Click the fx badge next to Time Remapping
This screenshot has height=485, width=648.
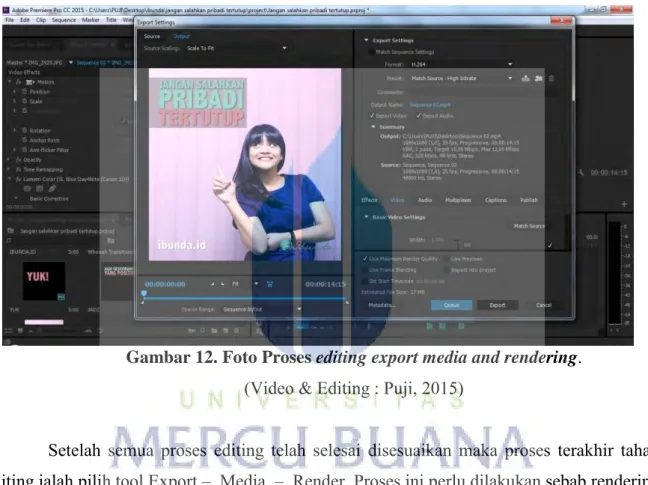(19, 169)
